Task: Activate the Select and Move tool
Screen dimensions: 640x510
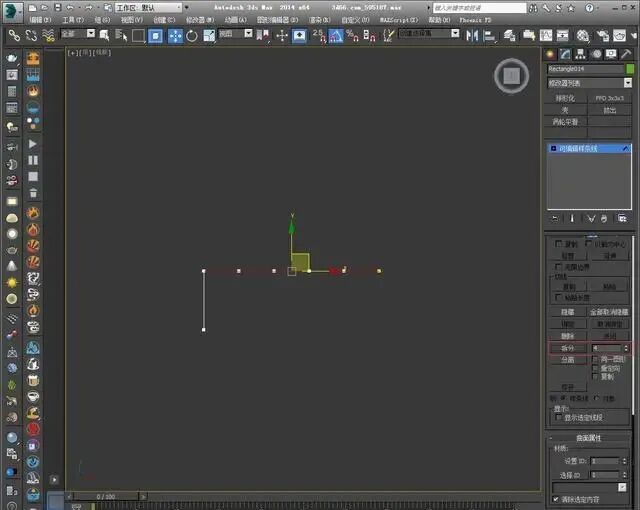Action: point(175,36)
